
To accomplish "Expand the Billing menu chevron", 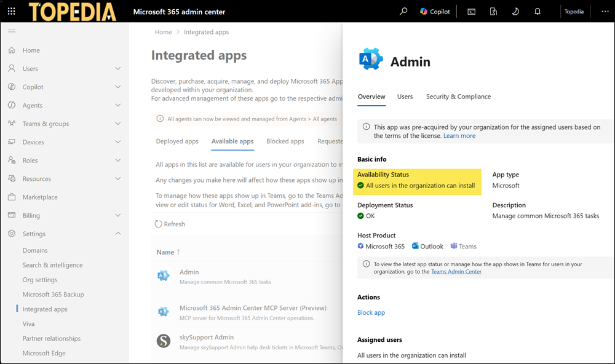I will (x=117, y=215).
